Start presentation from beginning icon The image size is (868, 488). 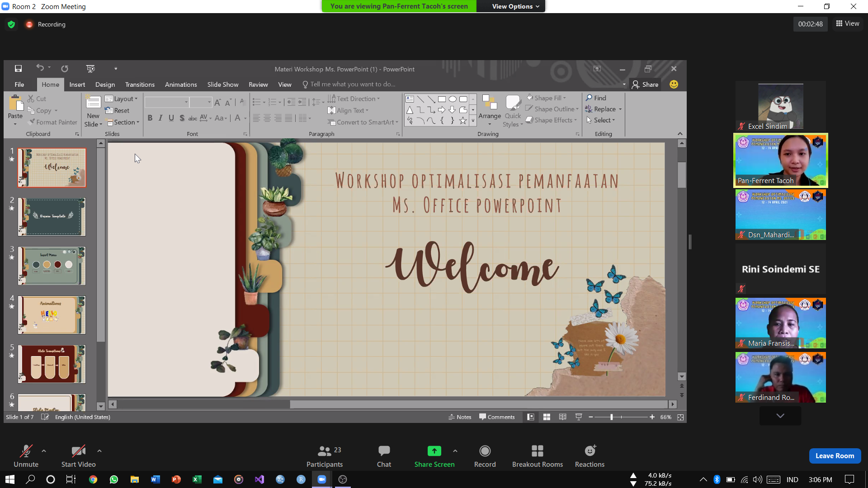pos(90,69)
